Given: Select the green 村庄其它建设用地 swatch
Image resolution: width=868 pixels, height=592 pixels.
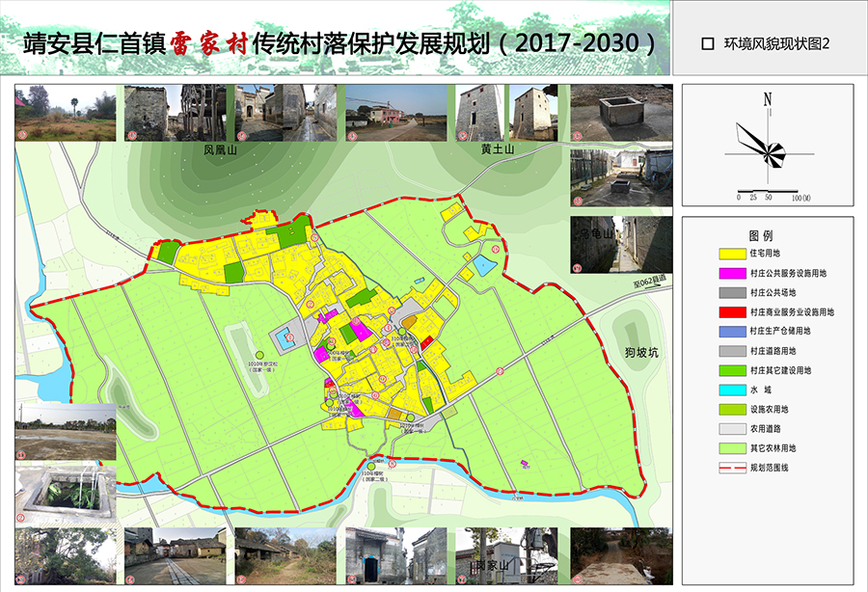Looking at the screenshot, I should pyautogui.click(x=732, y=370).
